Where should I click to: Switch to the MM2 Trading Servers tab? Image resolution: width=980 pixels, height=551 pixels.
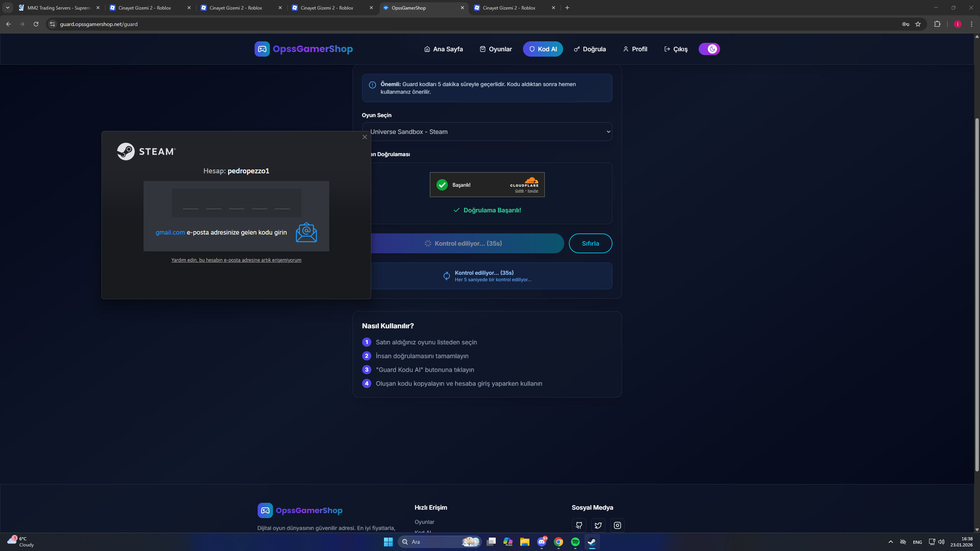59,8
